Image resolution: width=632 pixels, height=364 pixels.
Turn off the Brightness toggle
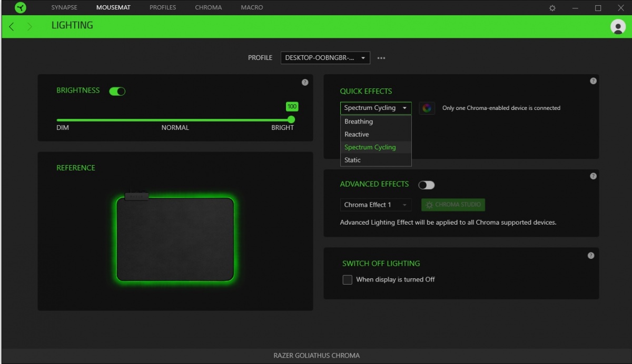(x=117, y=91)
